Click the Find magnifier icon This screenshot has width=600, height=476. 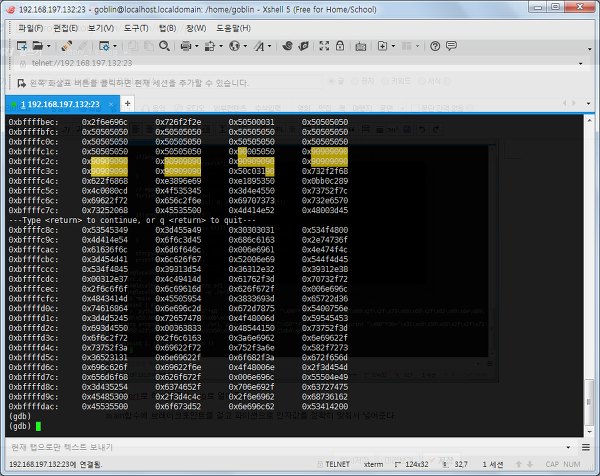coord(165,46)
